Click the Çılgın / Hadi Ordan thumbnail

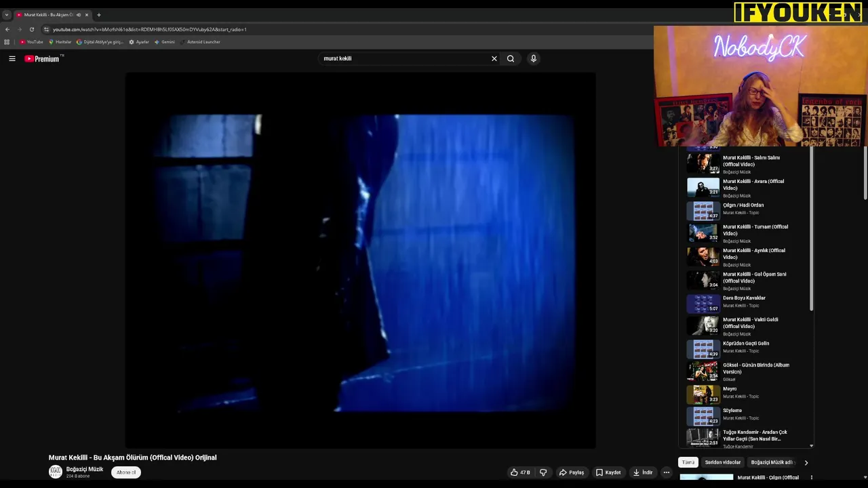(703, 211)
